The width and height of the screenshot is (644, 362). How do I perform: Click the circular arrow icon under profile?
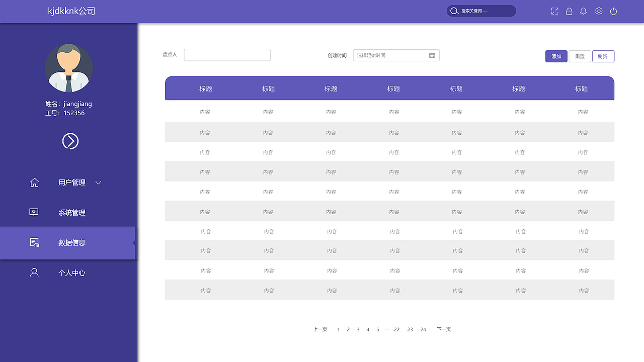[x=70, y=141]
